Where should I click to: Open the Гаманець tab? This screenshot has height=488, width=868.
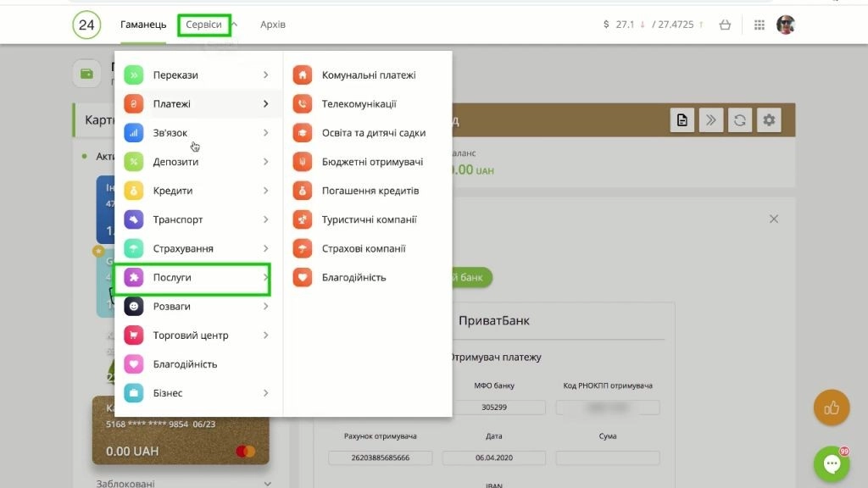143,25
